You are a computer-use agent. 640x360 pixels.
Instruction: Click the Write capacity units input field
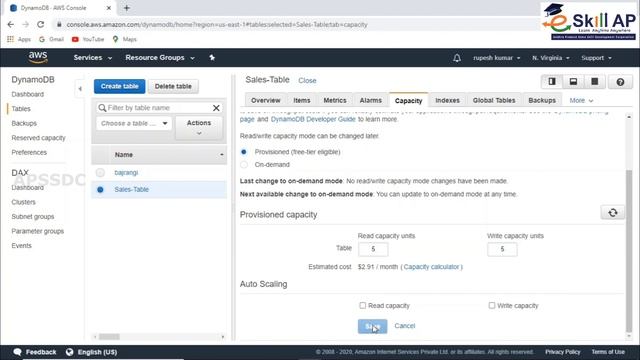click(502, 249)
